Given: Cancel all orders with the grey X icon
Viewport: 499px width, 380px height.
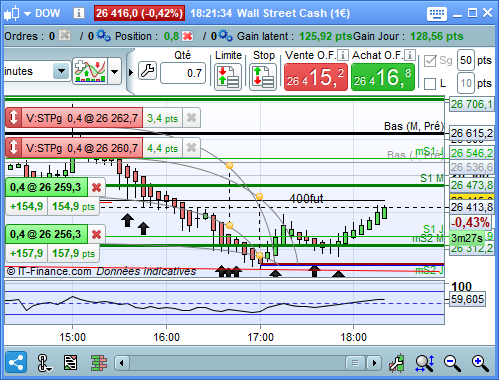Looking at the screenshot, I should 65,36.
